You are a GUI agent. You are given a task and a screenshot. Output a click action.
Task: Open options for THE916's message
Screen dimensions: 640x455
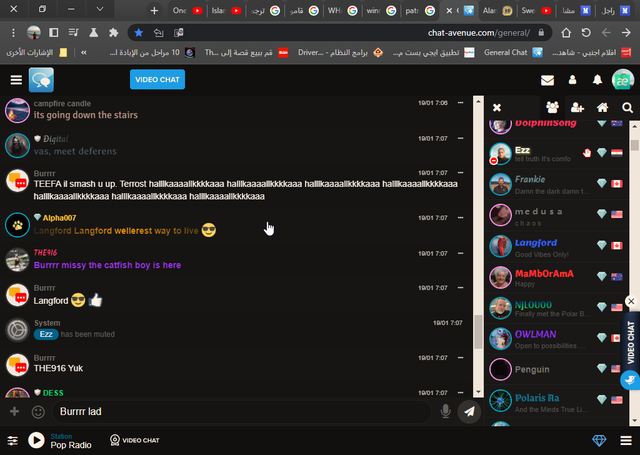pos(460,253)
